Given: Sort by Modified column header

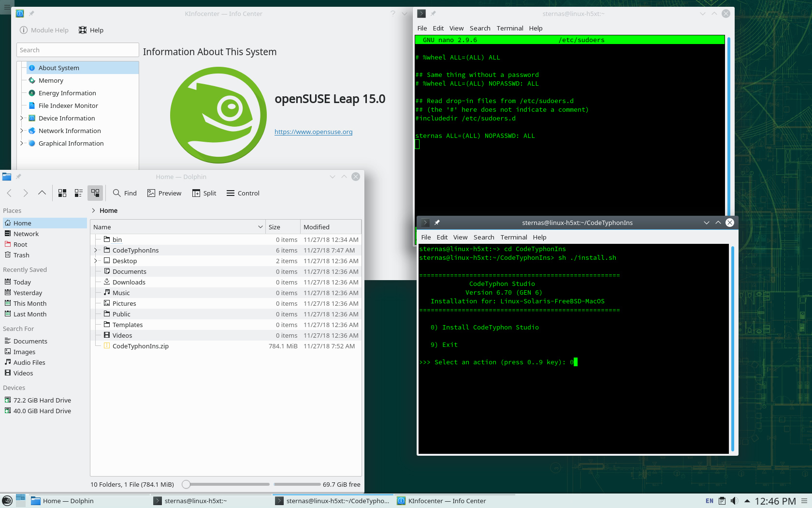Looking at the screenshot, I should pos(331,227).
